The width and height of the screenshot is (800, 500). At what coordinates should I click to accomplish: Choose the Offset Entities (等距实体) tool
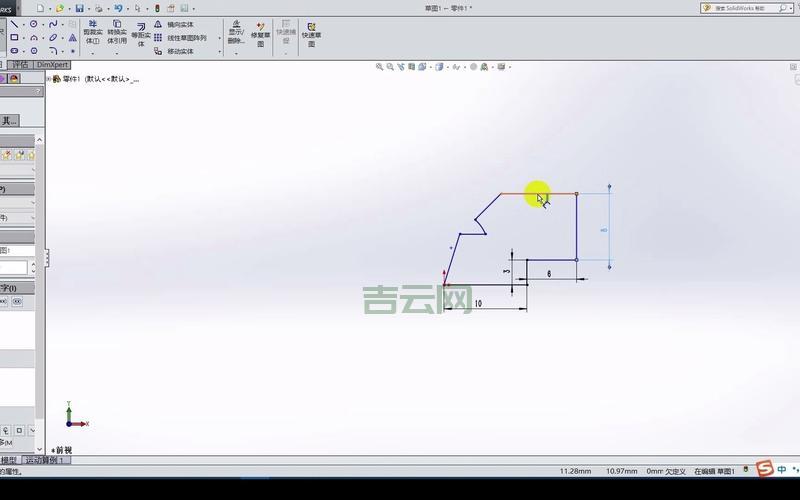tap(140, 34)
